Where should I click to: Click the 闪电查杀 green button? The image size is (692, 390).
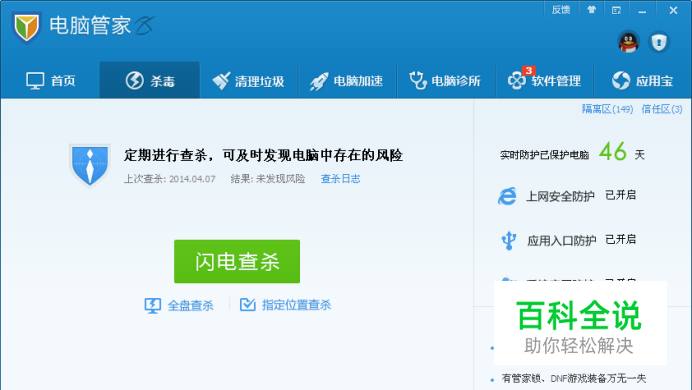[x=237, y=262]
